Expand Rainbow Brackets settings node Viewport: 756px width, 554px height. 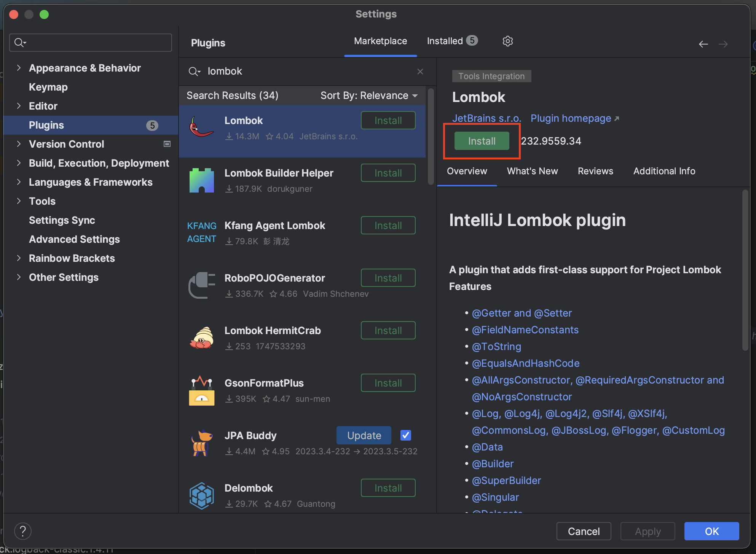(19, 258)
